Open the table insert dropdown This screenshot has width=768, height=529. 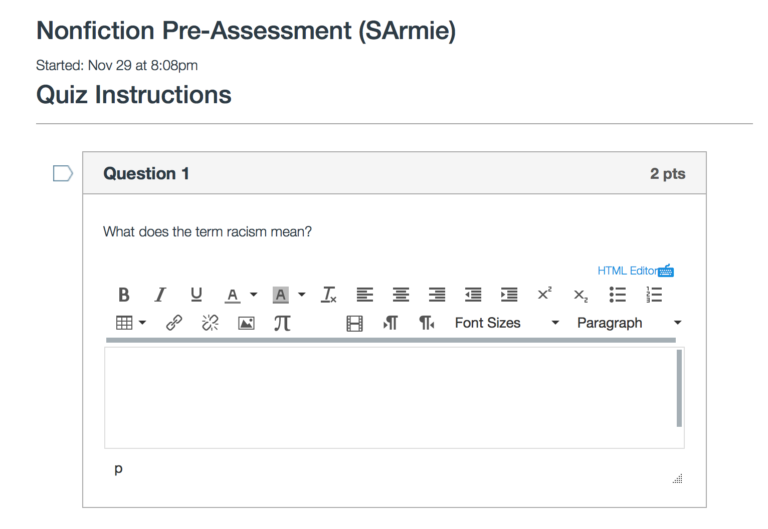131,323
